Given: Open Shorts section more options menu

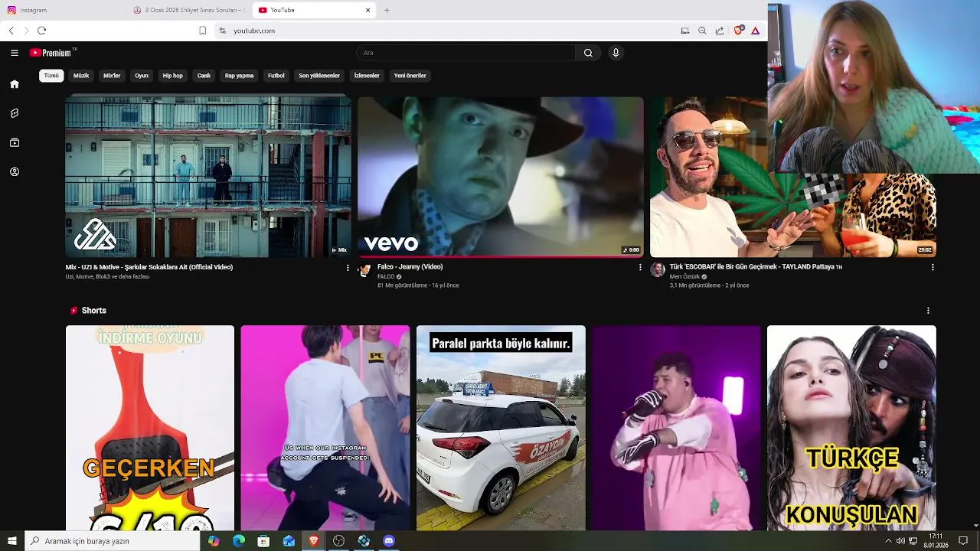Looking at the screenshot, I should point(928,311).
